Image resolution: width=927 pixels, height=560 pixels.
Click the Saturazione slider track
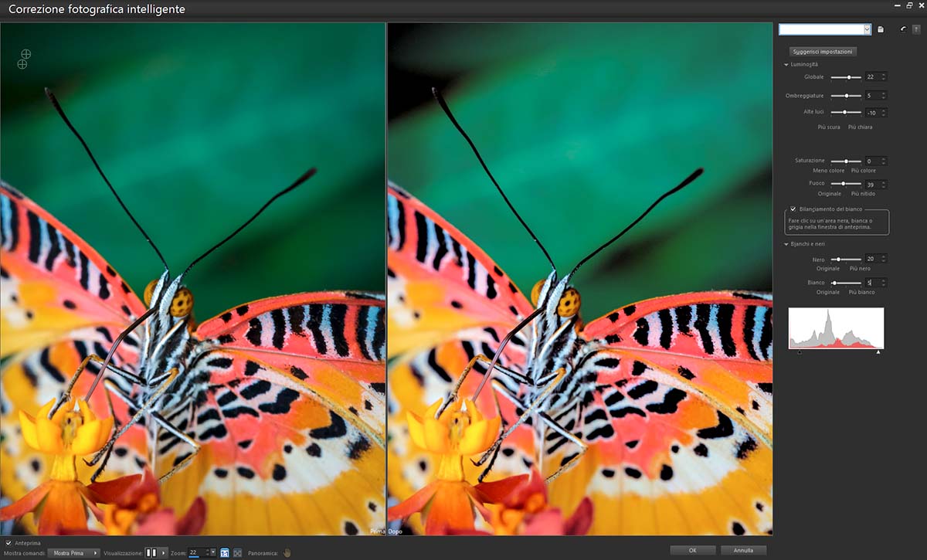(845, 161)
